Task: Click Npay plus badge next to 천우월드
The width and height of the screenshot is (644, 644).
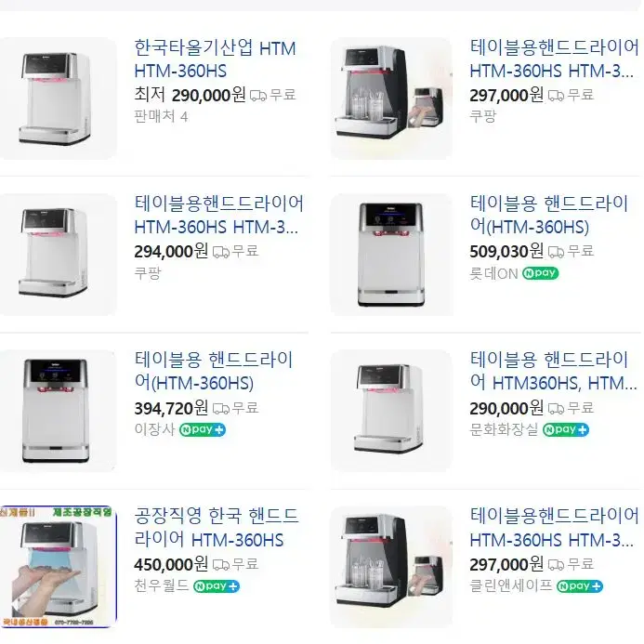Action: [217, 586]
